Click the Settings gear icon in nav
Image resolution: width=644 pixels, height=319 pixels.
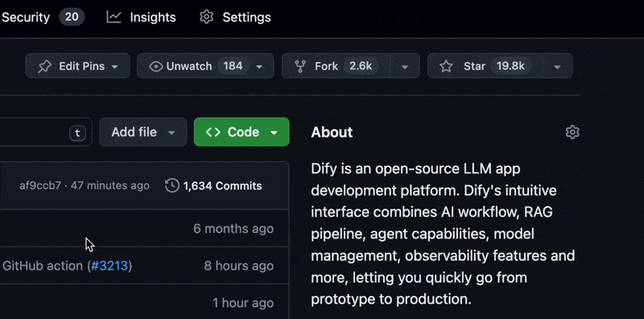tap(206, 17)
